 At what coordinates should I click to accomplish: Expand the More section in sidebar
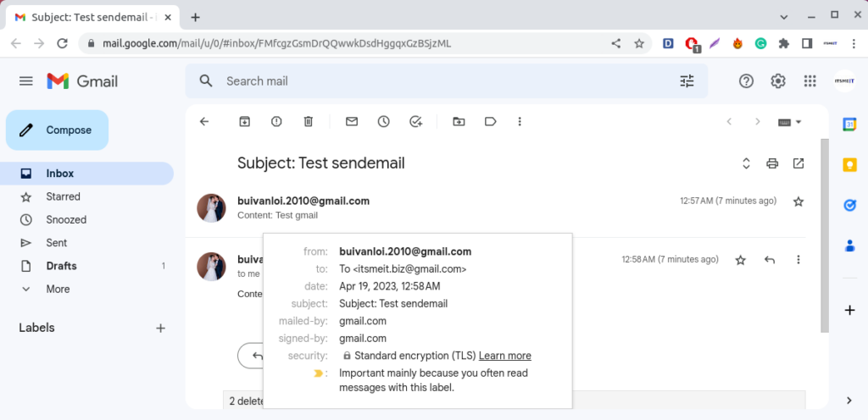tap(58, 289)
